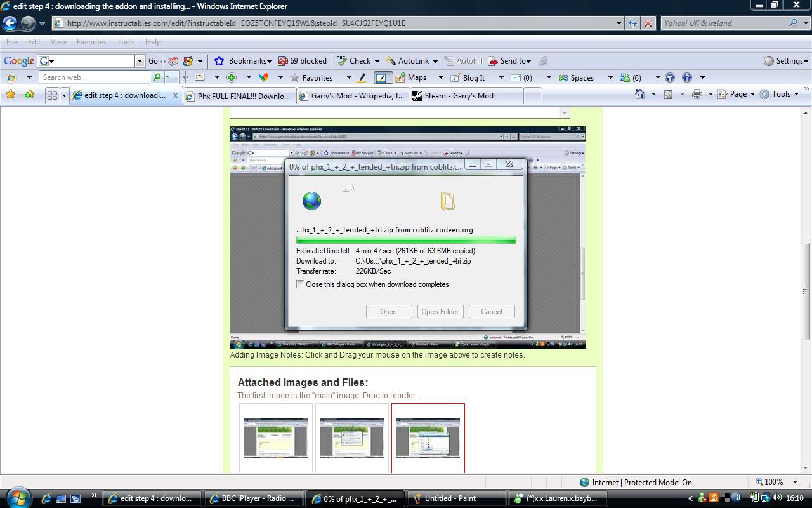
Task: Click the Blog It button
Action: 468,77
